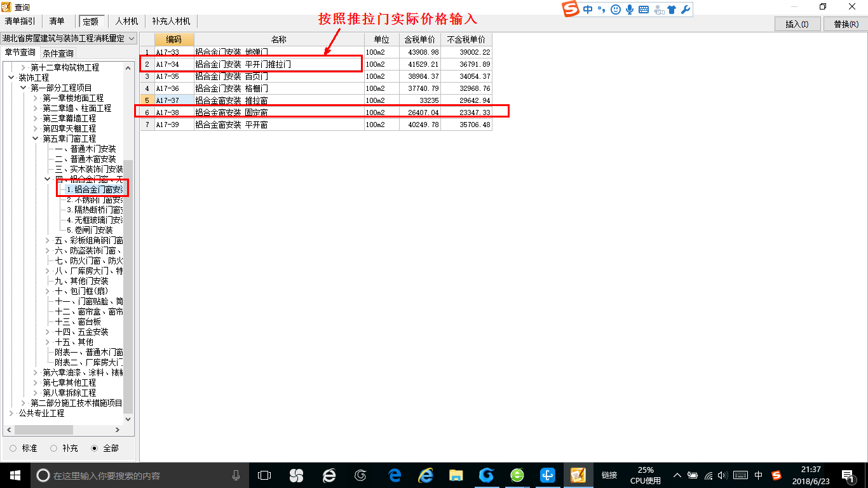Click tree vertical scrollbar down arrow
The width and height of the screenshot is (868, 488).
click(x=129, y=419)
